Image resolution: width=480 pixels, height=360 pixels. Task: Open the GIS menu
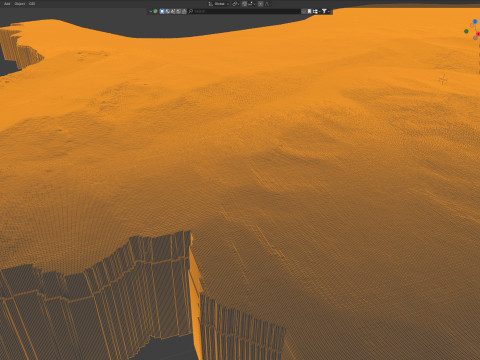tap(32, 4)
